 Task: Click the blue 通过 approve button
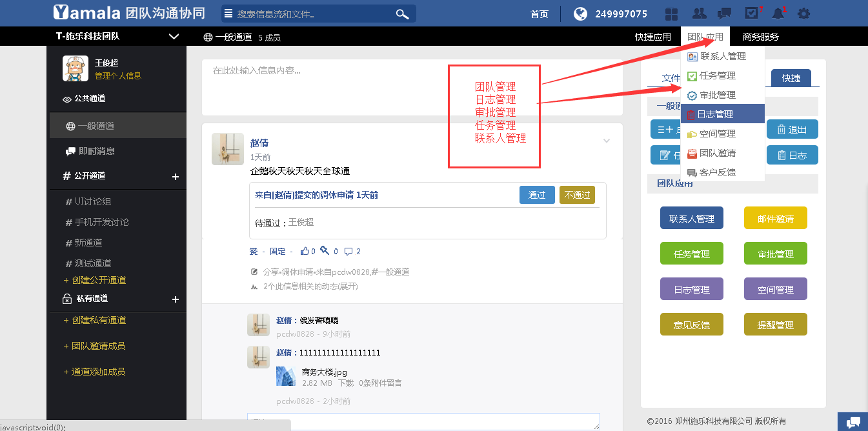(537, 195)
